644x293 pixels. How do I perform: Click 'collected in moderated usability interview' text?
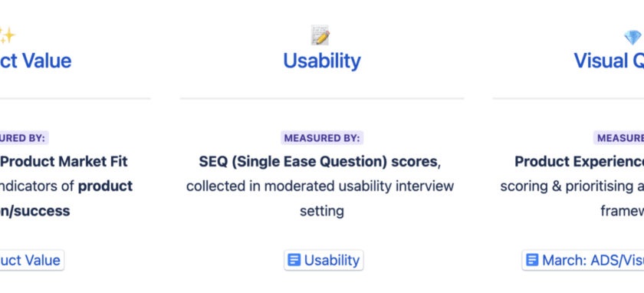(320, 186)
